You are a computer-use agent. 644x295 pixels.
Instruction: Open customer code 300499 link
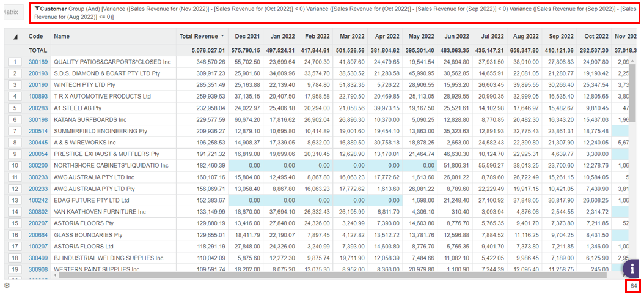coord(37,258)
